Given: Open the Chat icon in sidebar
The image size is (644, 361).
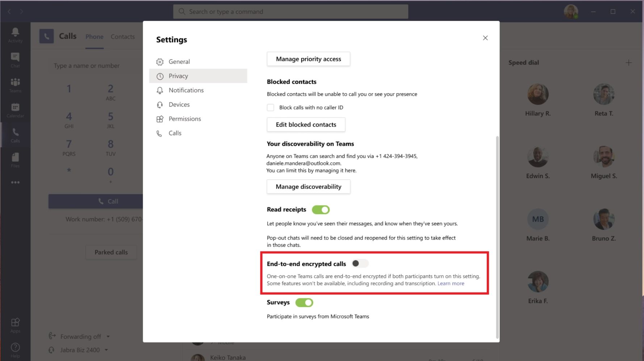Looking at the screenshot, I should (x=15, y=60).
